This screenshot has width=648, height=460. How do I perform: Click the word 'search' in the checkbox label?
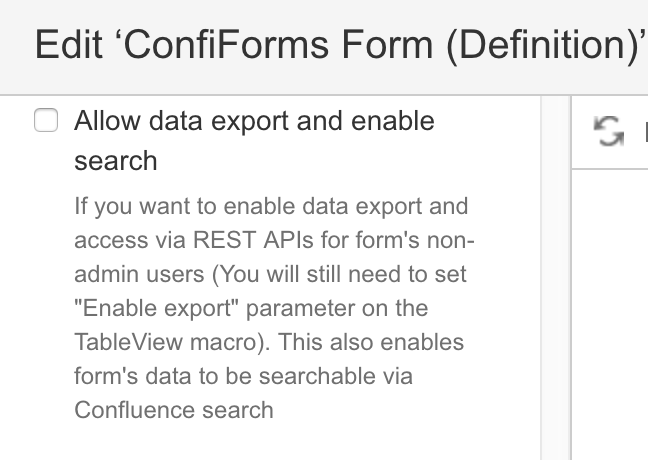point(116,161)
